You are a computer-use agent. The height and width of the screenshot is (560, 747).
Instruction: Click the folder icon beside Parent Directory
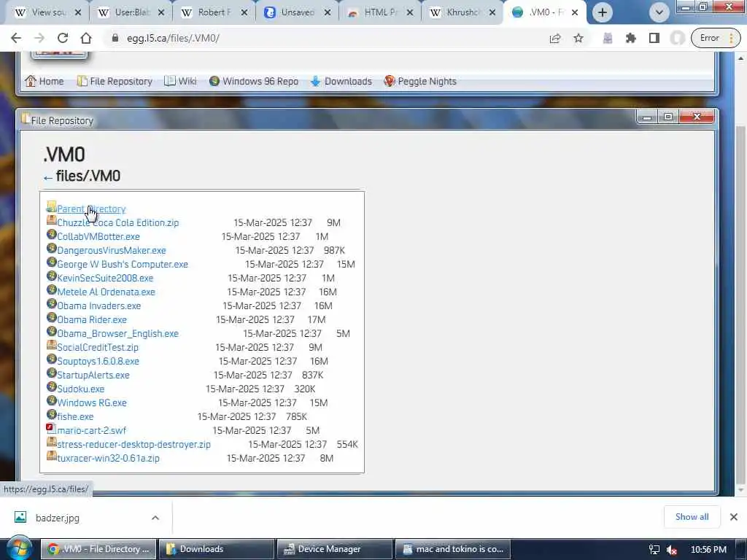52,206
